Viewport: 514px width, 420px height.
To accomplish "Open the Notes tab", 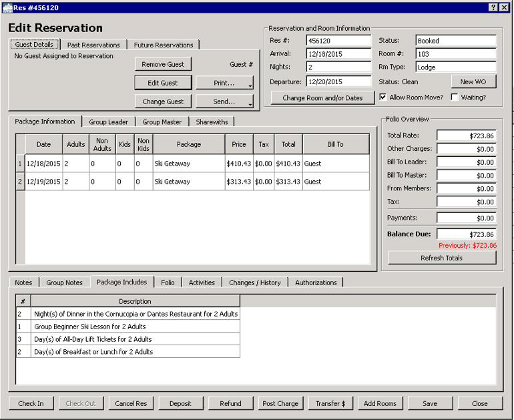I will pos(23,282).
